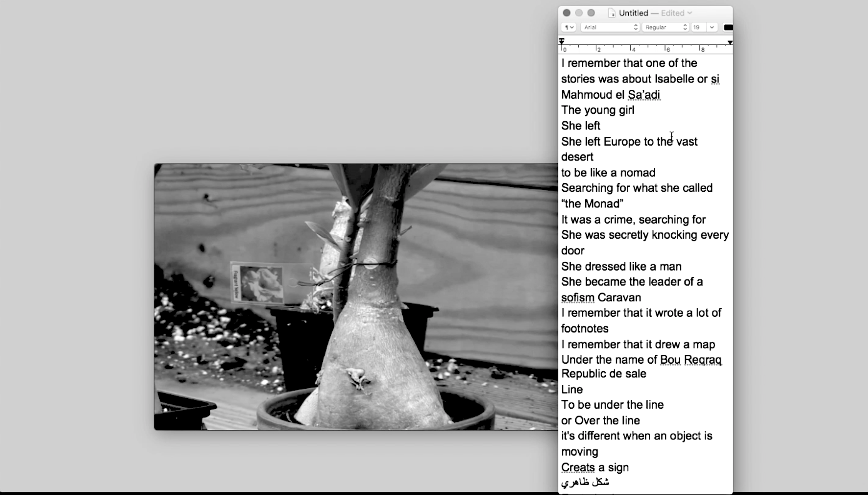868x495 pixels.
Task: Select the left indent marker on the ruler
Action: click(x=561, y=42)
